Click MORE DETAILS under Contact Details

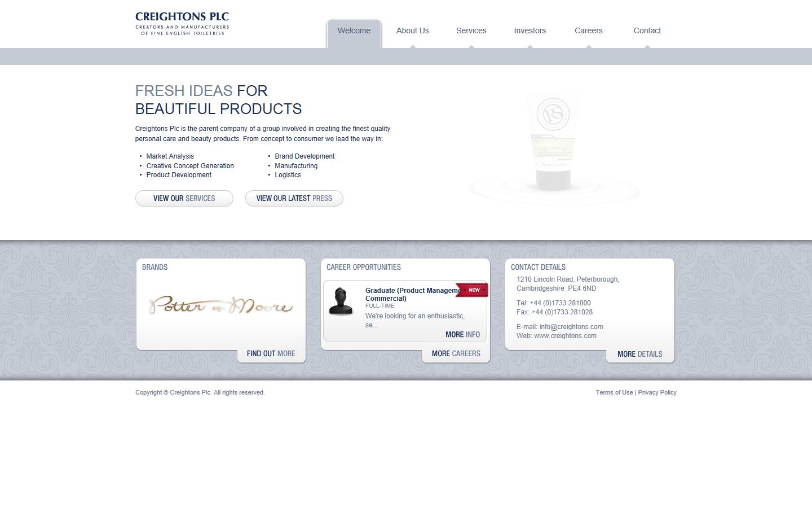tap(640, 354)
